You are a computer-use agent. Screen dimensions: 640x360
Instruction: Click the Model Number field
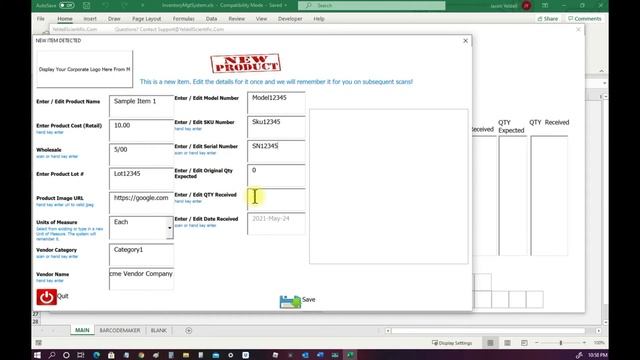[276, 103]
